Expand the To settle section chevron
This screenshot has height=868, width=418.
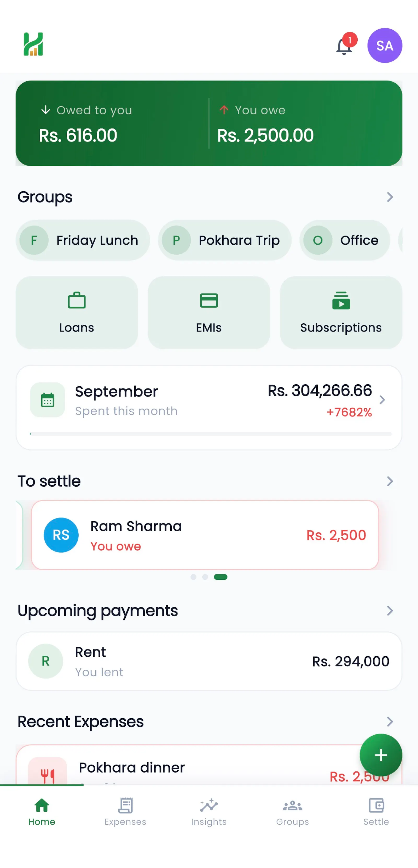pyautogui.click(x=390, y=481)
